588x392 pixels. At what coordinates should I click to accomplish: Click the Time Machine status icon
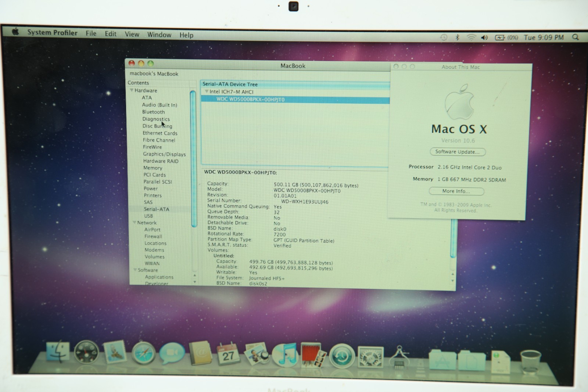click(444, 38)
